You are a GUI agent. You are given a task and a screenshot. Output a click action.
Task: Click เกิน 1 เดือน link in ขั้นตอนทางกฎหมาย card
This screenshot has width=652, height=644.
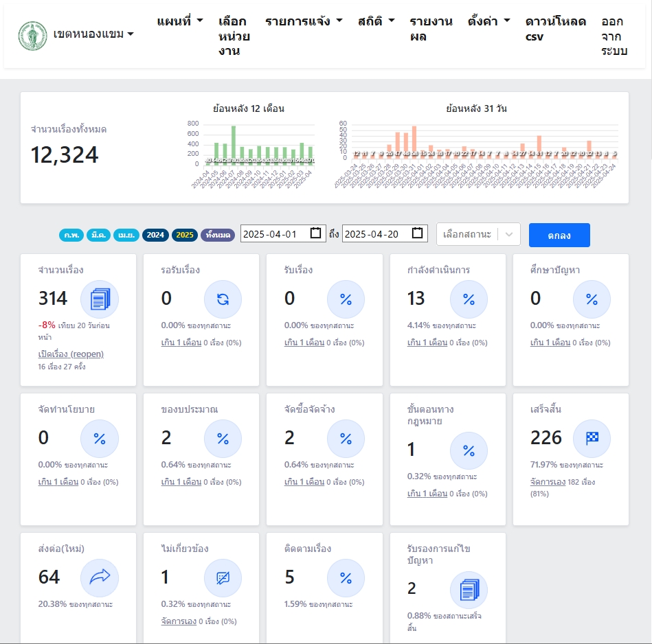[x=427, y=494]
